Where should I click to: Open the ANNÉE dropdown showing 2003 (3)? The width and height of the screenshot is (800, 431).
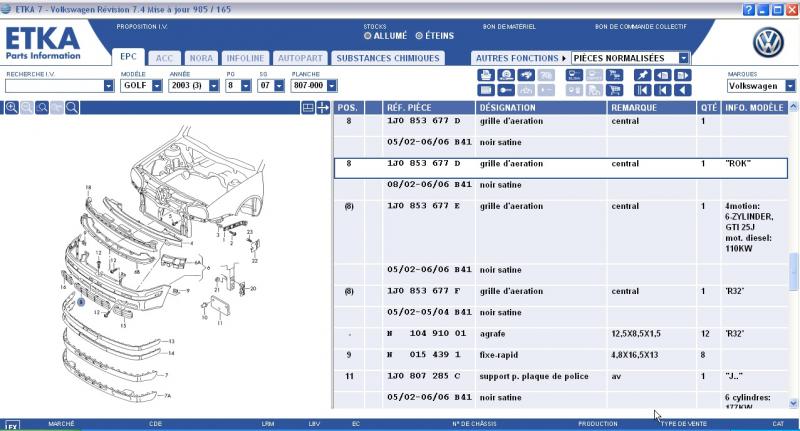pos(214,86)
